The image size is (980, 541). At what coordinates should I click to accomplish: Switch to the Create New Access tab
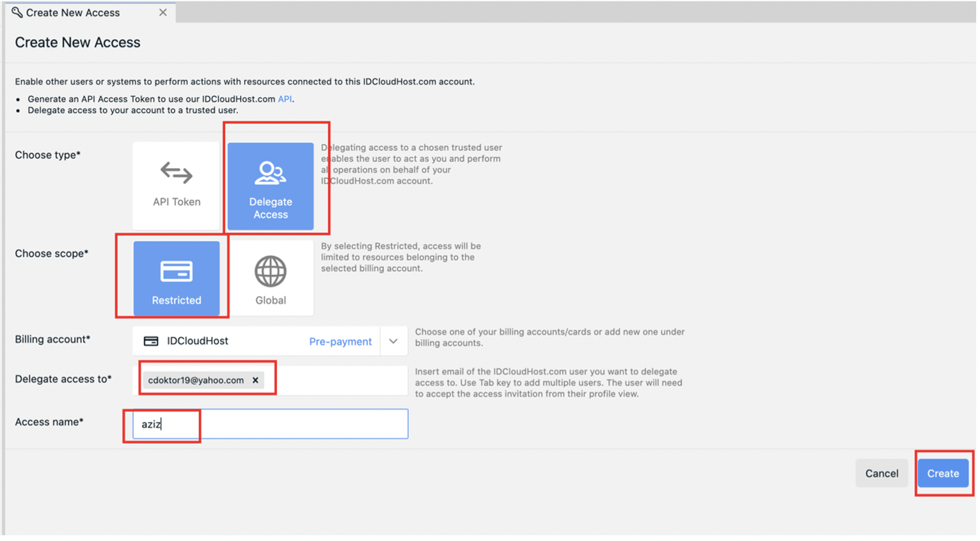click(73, 13)
